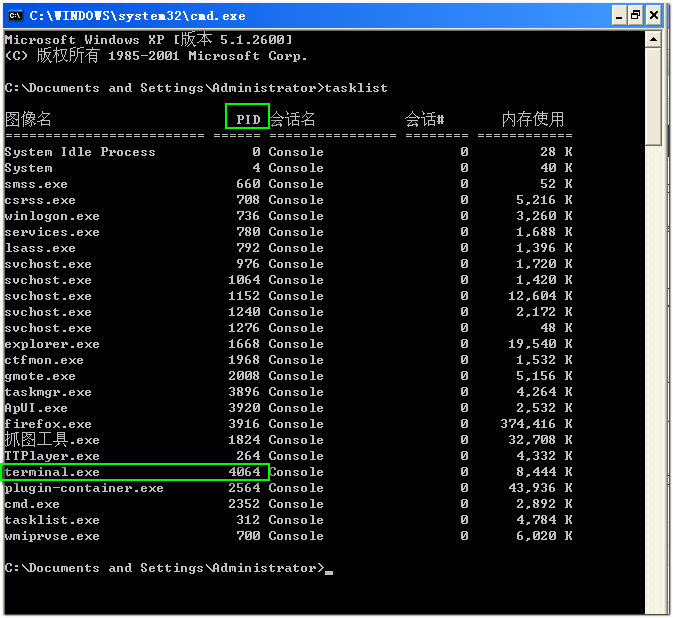Viewport: 673px width, 618px height.
Task: Click the System Idle Process line
Action: point(80,152)
